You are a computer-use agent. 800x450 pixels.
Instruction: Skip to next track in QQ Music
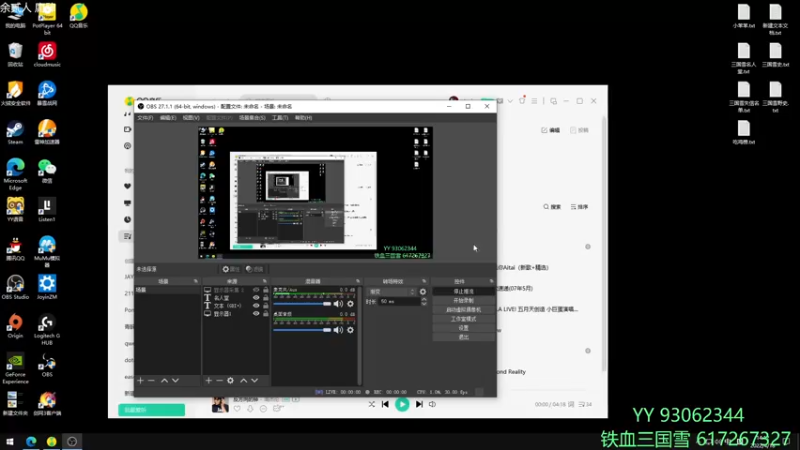[x=419, y=404]
